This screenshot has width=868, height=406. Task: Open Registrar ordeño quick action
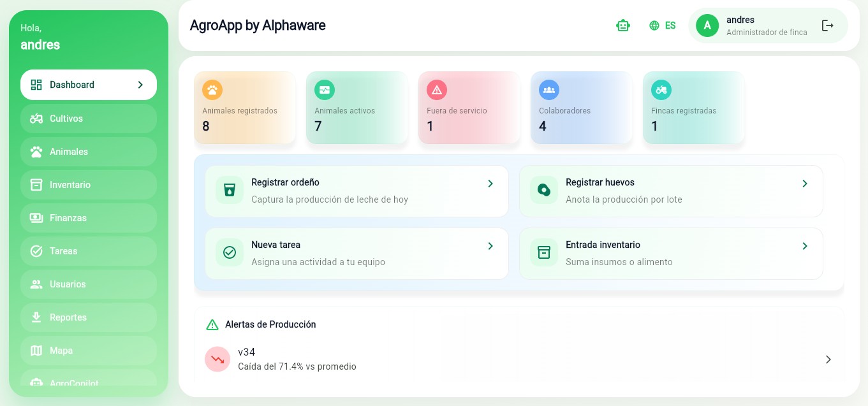(x=356, y=190)
